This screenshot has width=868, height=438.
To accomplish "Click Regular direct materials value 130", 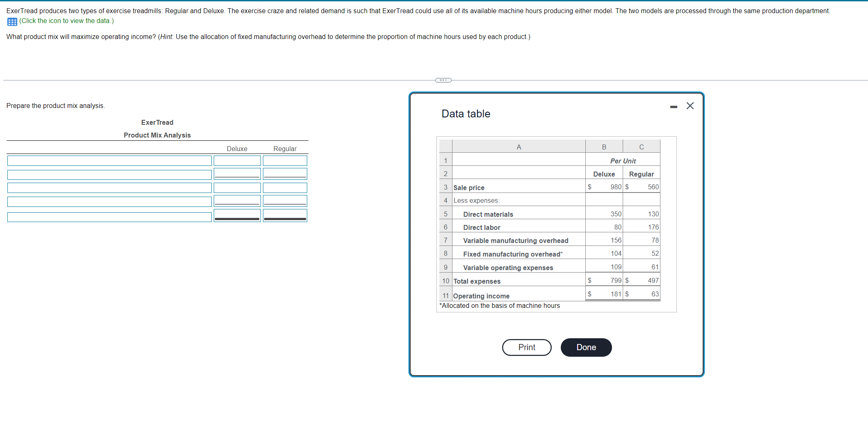I will [x=653, y=214].
